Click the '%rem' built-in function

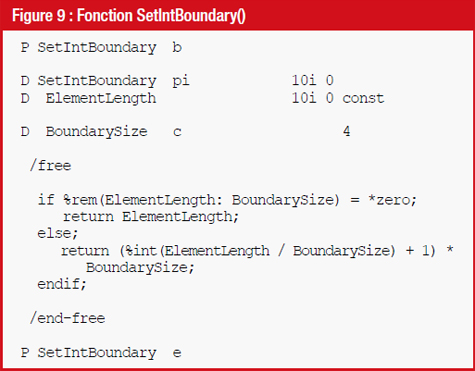coord(80,200)
